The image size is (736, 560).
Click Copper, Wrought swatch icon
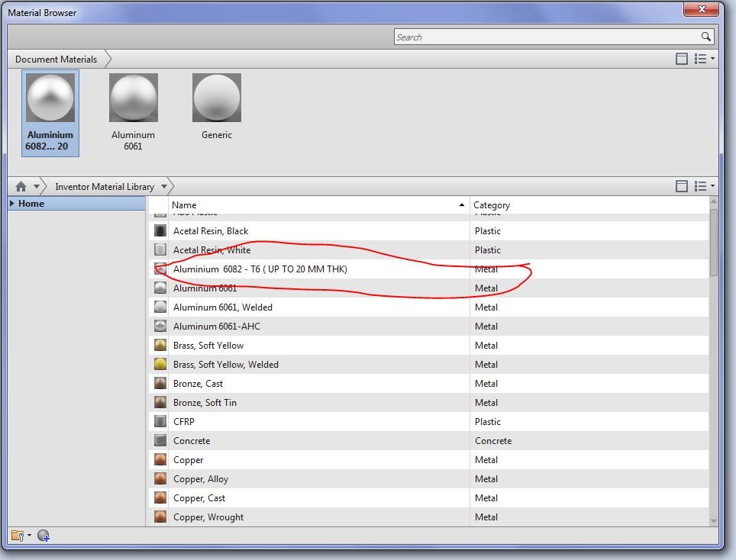click(x=160, y=517)
